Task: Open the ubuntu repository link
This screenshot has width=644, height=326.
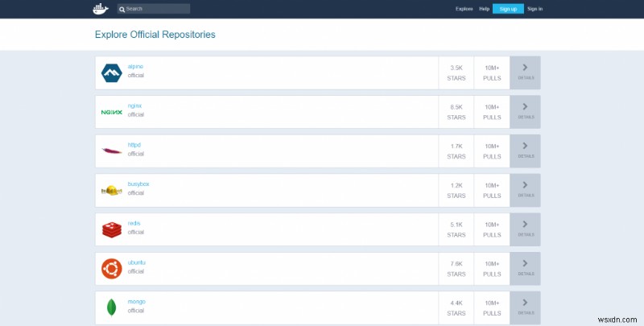Action: pyautogui.click(x=136, y=262)
